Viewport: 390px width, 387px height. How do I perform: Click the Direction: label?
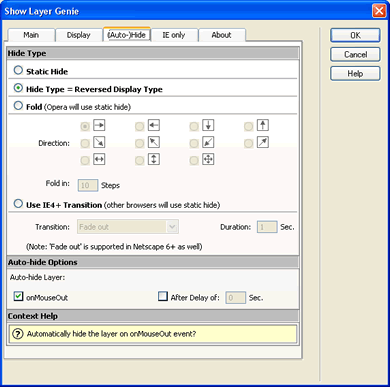pos(54,143)
